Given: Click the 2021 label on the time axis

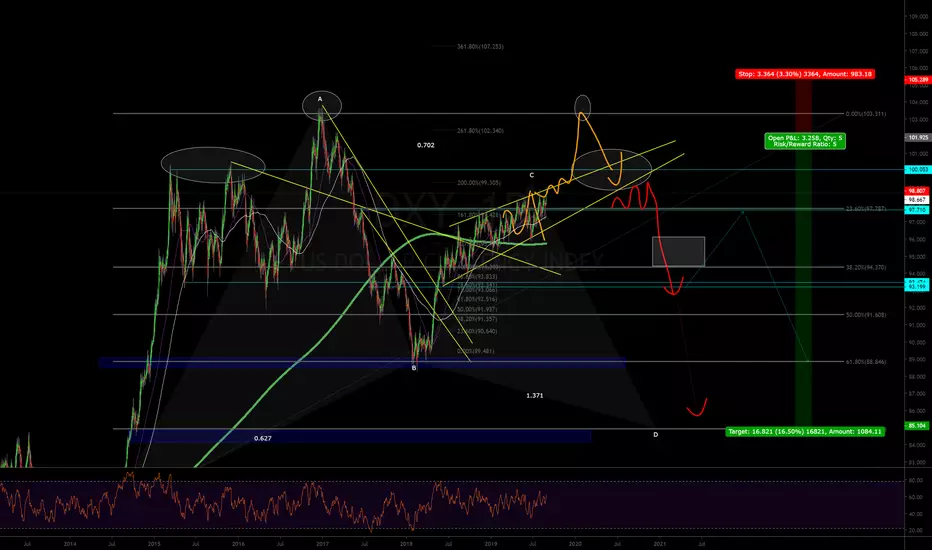Looking at the screenshot, I should [660, 543].
